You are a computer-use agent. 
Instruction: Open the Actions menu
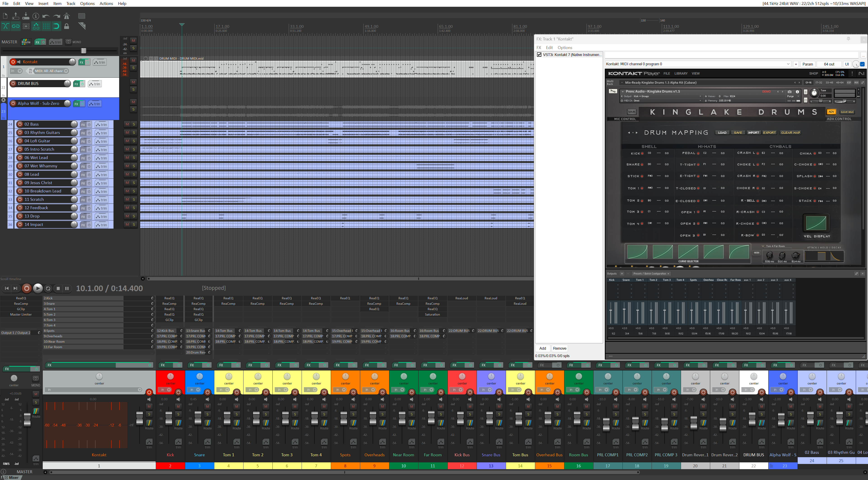pos(106,3)
